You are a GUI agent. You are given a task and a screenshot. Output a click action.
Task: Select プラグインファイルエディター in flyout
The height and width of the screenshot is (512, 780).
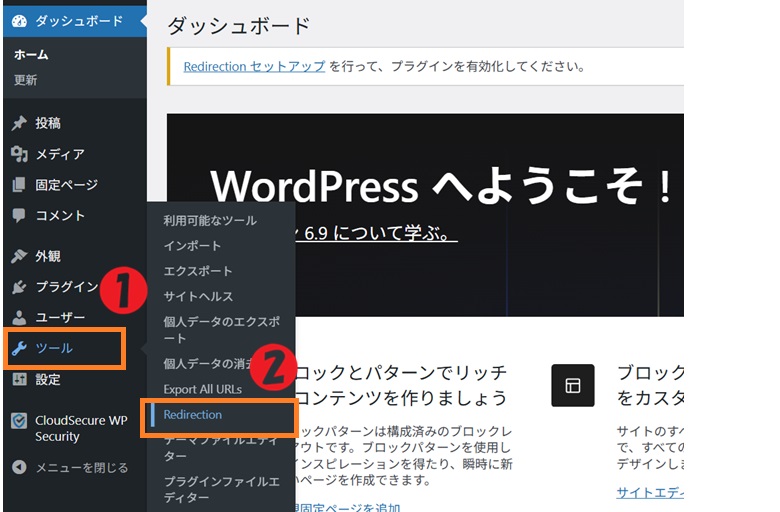tap(221, 490)
